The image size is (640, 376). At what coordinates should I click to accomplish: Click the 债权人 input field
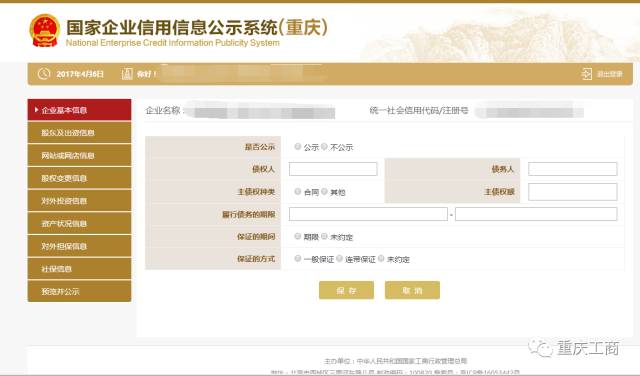[333, 169]
